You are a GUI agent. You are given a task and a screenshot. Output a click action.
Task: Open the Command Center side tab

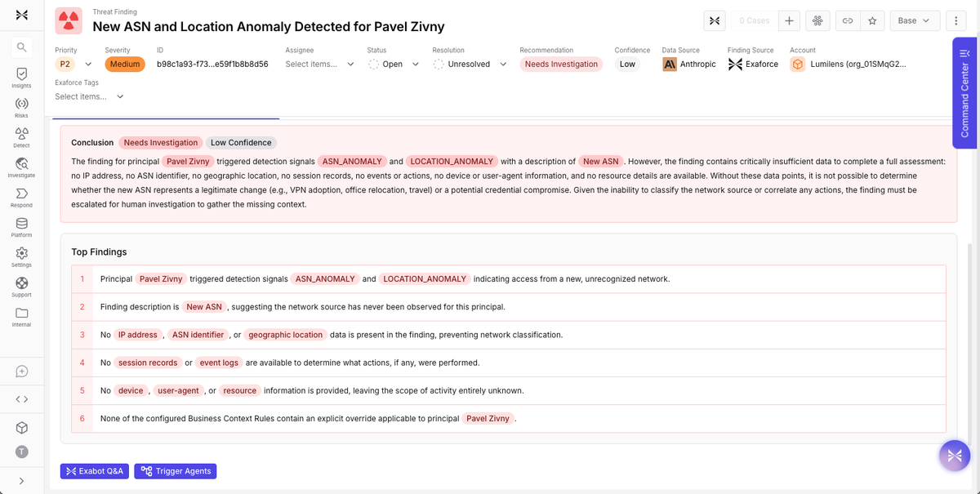tap(965, 93)
